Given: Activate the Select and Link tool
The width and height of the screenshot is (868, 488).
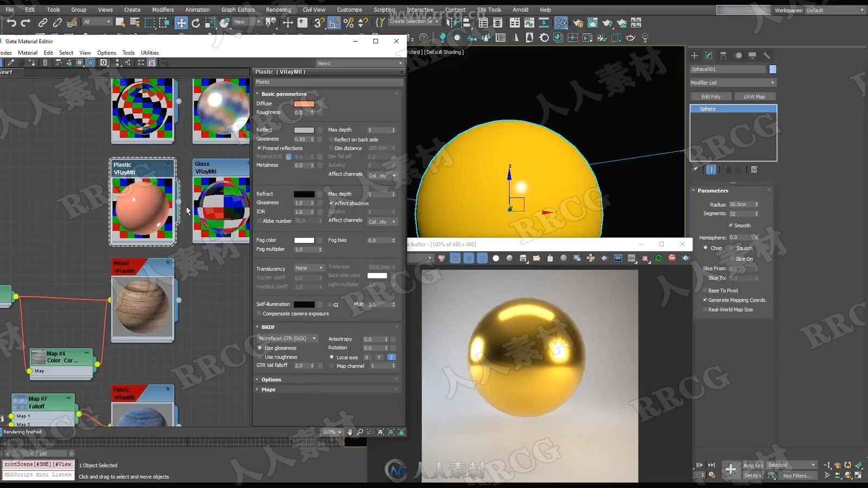Looking at the screenshot, I should pyautogui.click(x=42, y=23).
